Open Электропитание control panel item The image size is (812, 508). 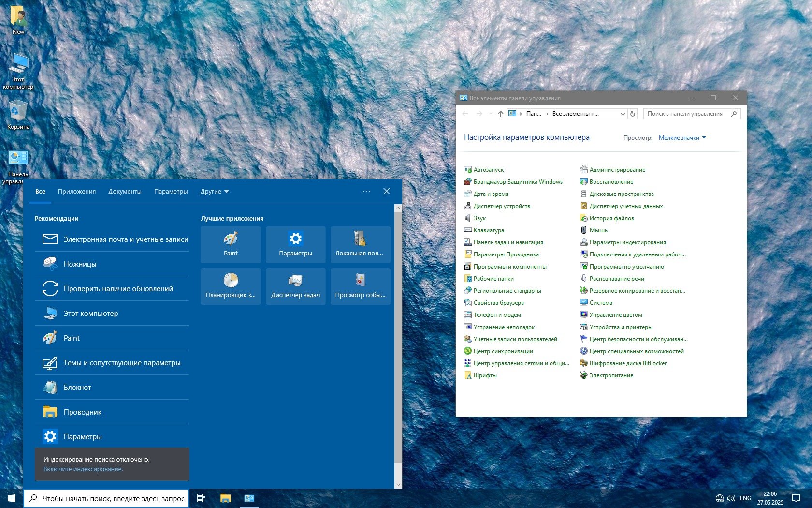point(611,375)
